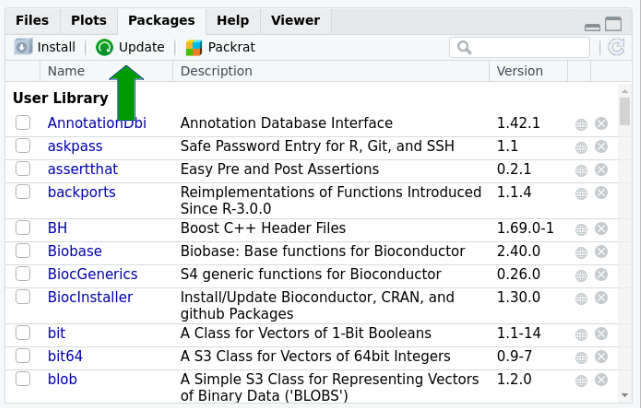Open web docs globe for backports
This screenshot has width=641, height=408.
point(581,193)
